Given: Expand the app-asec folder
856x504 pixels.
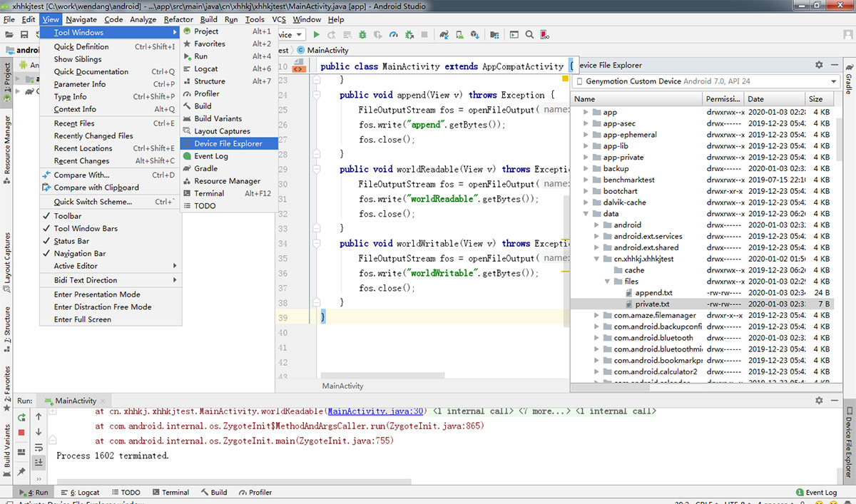Looking at the screenshot, I should [586, 123].
